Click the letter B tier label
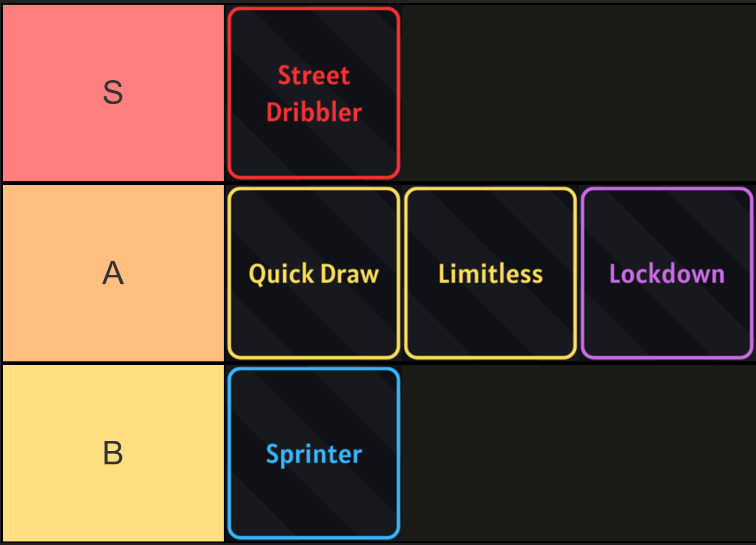The width and height of the screenshot is (756, 545). (x=113, y=454)
